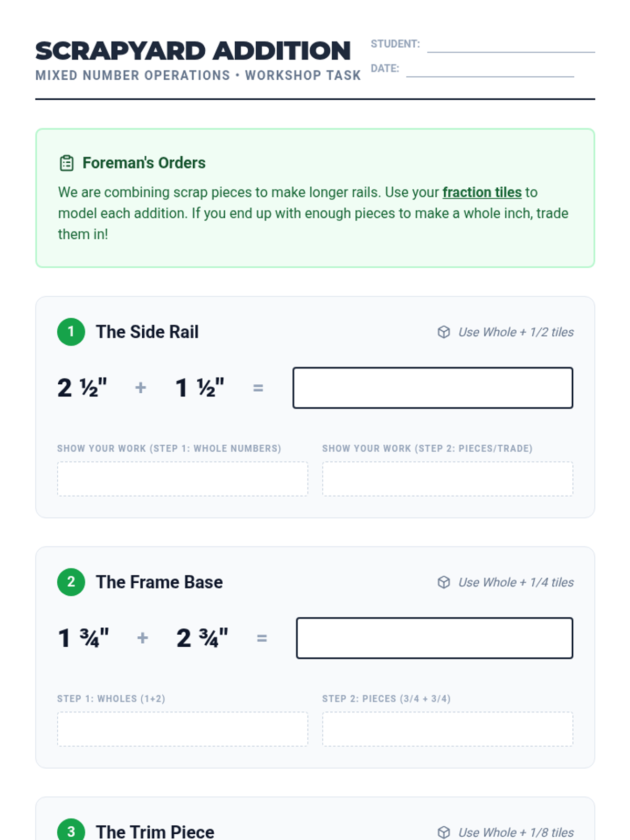630x840 pixels.
Task: Click the green number 3 badge
Action: [x=71, y=831]
